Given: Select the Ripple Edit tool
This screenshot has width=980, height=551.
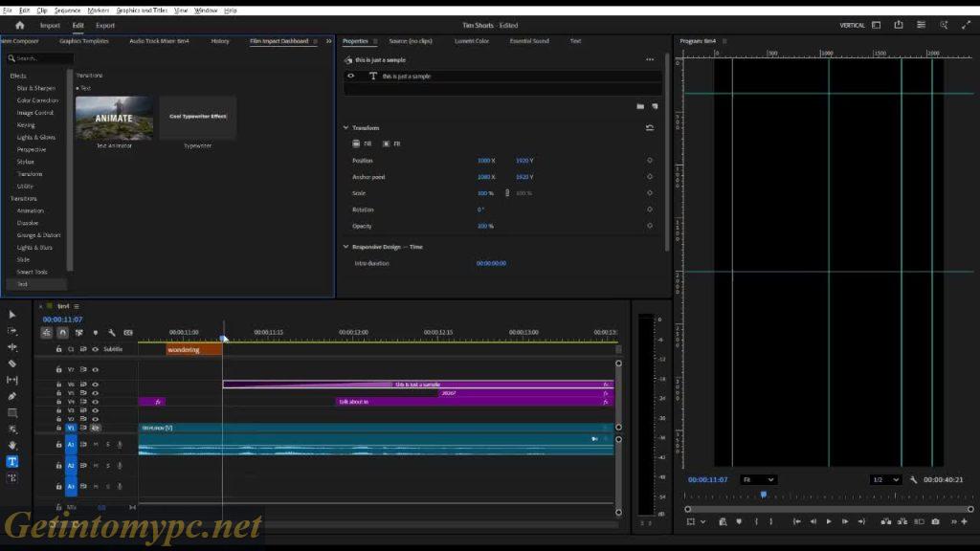Looking at the screenshot, I should [x=11, y=346].
